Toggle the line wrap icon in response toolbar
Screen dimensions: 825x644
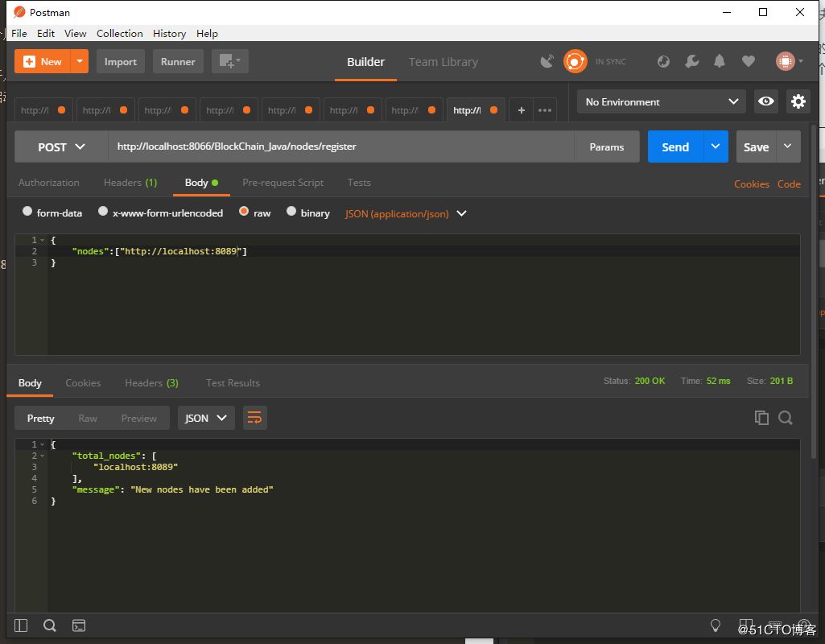pos(254,418)
